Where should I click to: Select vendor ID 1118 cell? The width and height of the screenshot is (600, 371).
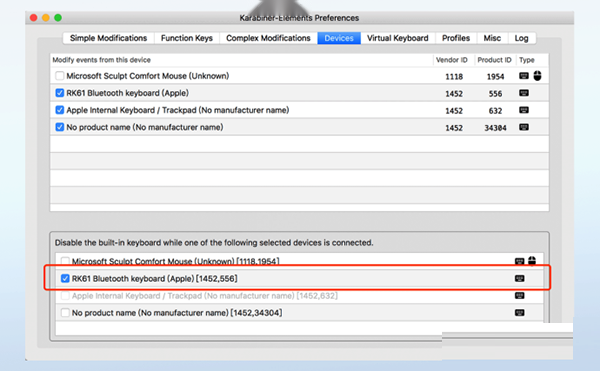click(454, 76)
